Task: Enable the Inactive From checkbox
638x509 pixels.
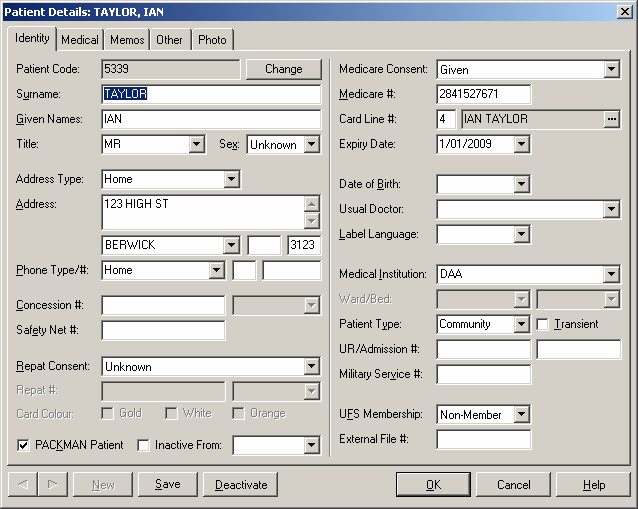Action: (143, 444)
